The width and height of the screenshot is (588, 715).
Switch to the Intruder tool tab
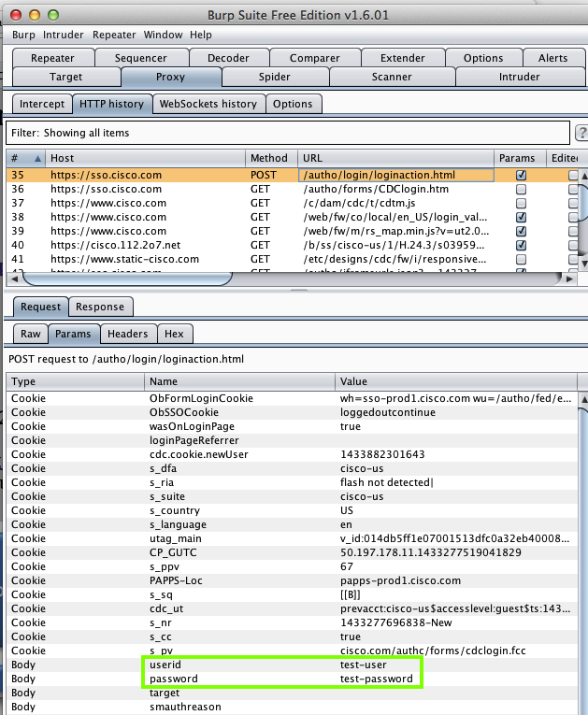tap(520, 77)
